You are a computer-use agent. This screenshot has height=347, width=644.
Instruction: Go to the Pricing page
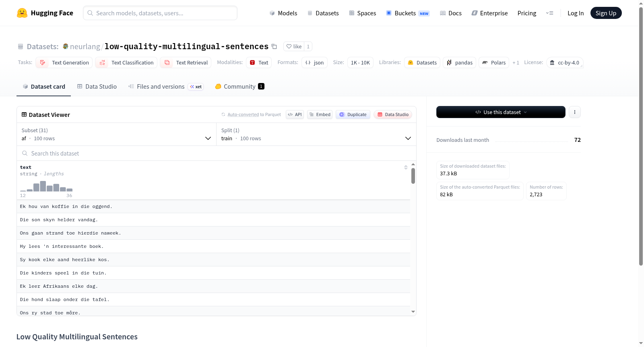tap(527, 13)
